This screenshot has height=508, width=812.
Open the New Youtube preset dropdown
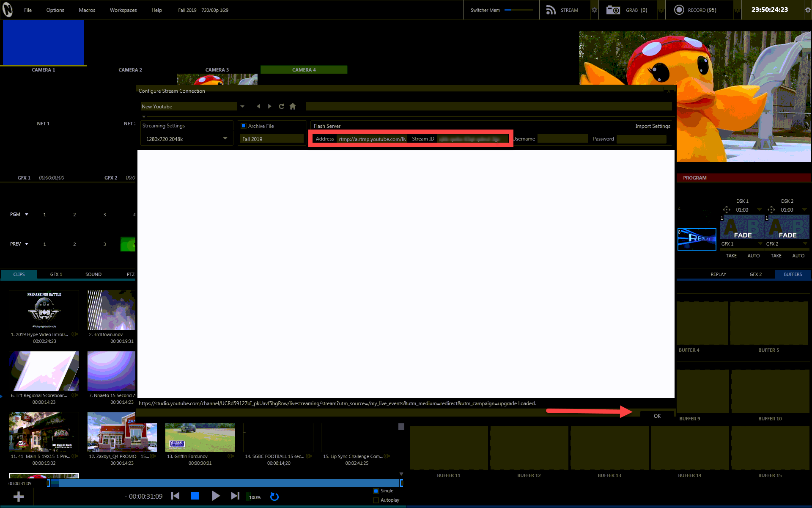pos(242,106)
